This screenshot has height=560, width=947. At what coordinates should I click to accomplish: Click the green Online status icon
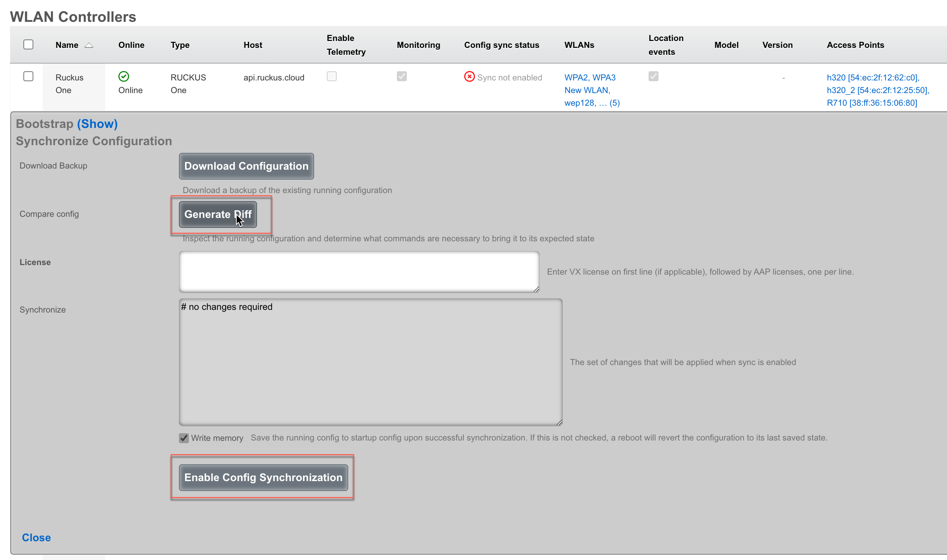[124, 77]
